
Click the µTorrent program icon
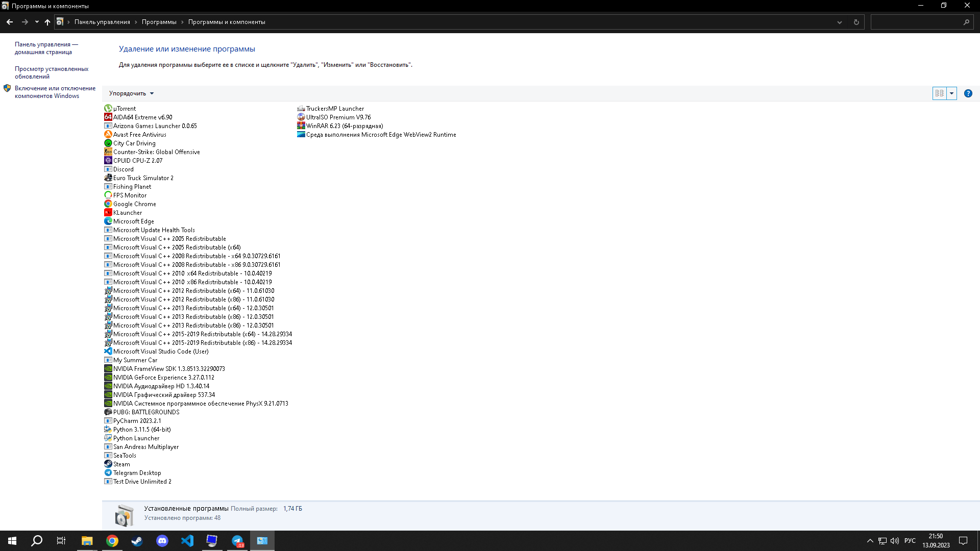108,109
